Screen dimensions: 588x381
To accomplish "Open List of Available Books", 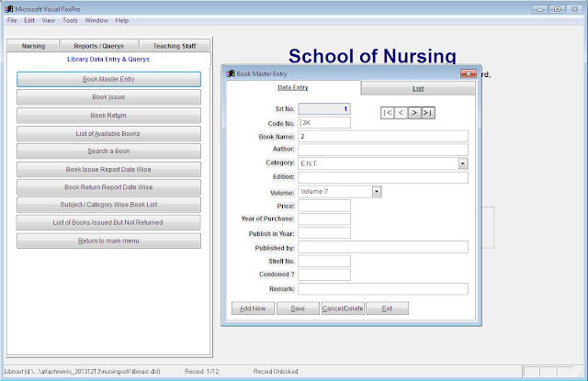I will [x=108, y=134].
